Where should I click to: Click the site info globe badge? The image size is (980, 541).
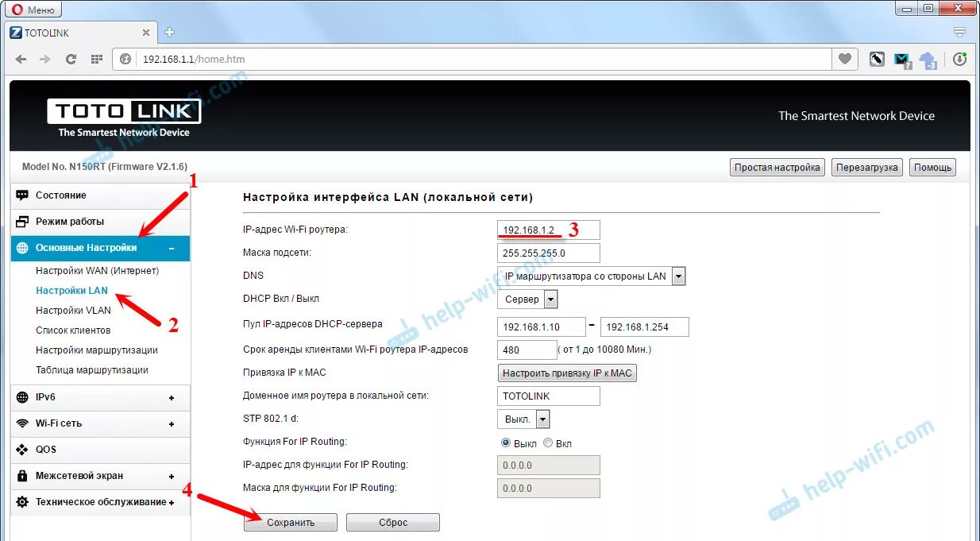point(125,59)
